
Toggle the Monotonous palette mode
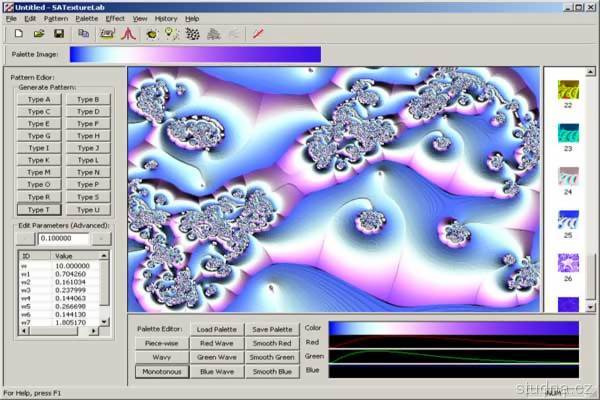(x=162, y=371)
